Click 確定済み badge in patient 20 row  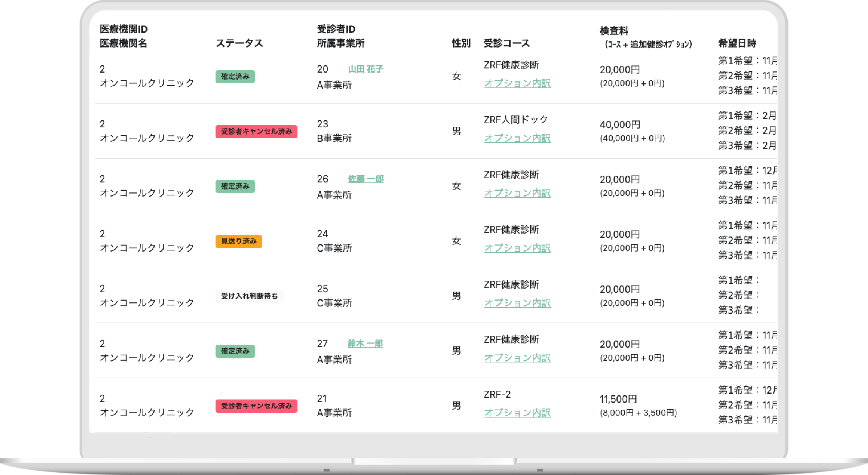coord(235,76)
